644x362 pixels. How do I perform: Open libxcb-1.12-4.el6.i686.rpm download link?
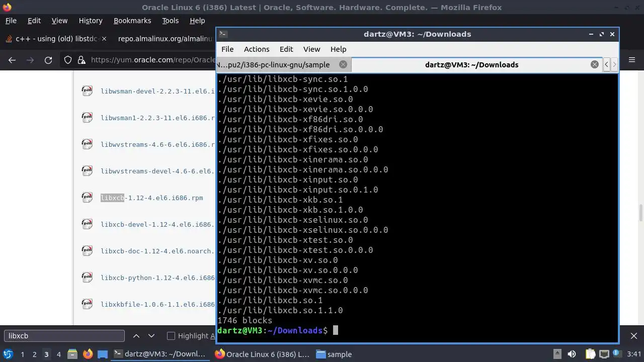tap(151, 198)
